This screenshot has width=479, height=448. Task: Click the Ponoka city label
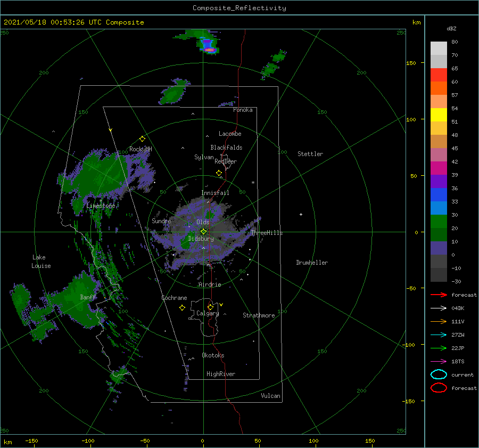pos(243,110)
